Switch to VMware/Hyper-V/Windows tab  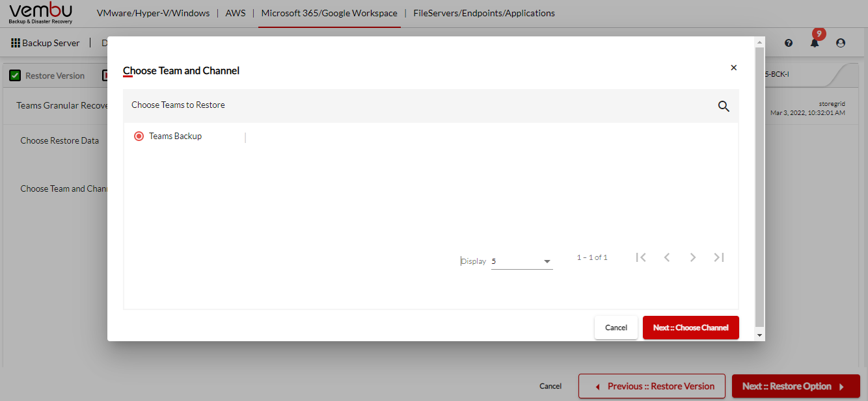pyautogui.click(x=153, y=13)
